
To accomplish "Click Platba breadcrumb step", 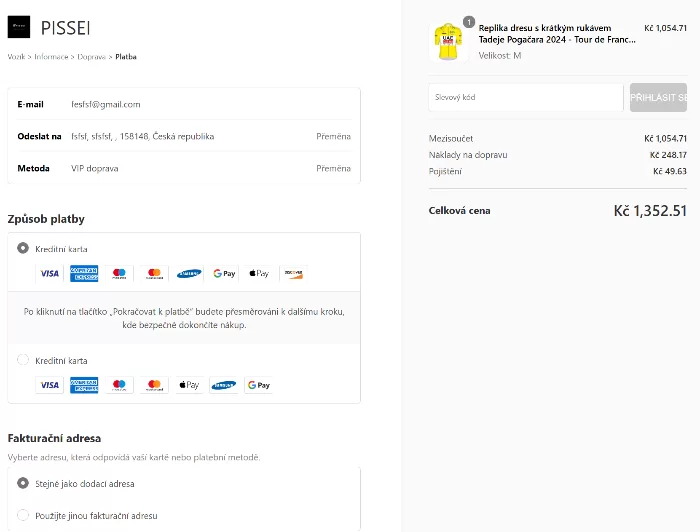I will pyautogui.click(x=126, y=57).
